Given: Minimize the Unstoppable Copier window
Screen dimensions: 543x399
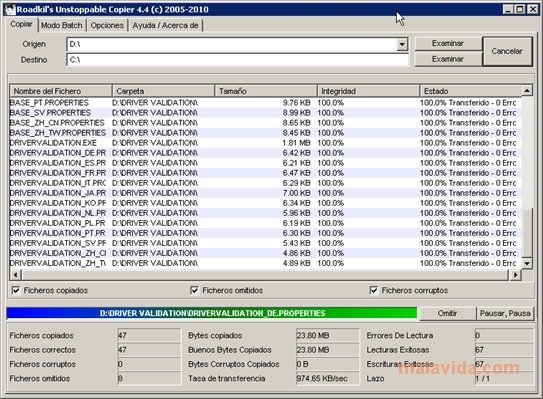Looking at the screenshot, I should point(508,9).
